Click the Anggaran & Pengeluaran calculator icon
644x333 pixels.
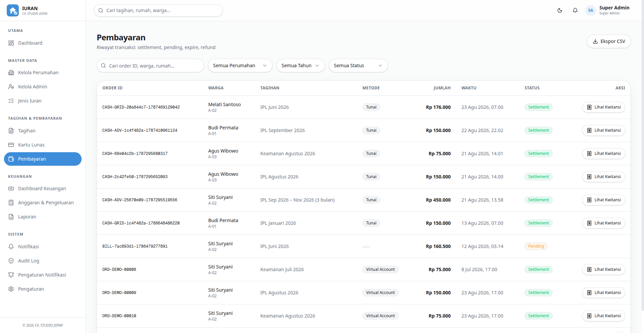click(11, 203)
